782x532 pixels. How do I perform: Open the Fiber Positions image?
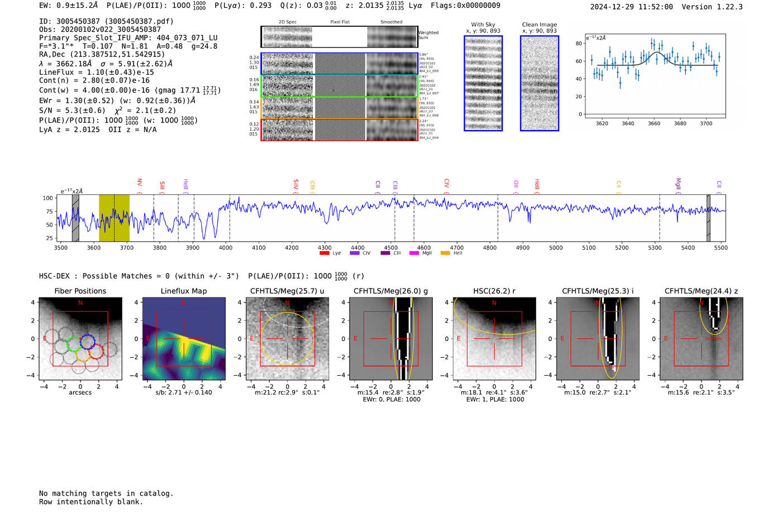[x=80, y=339]
